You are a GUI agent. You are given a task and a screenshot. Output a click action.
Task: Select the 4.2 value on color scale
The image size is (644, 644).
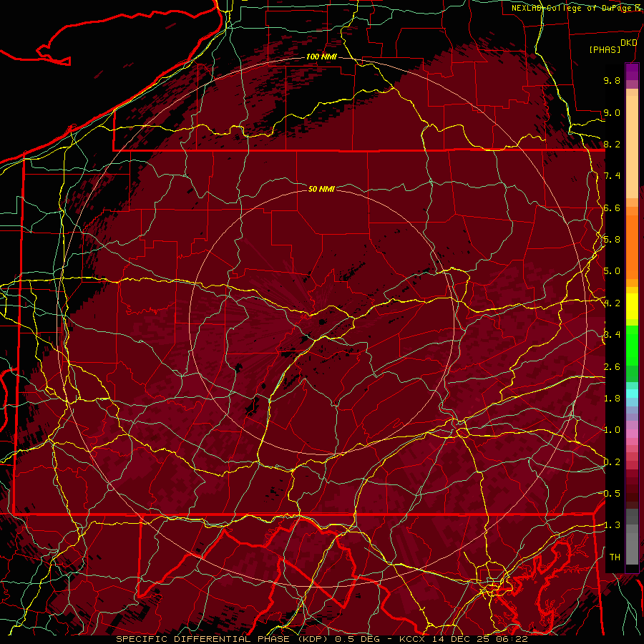click(x=612, y=303)
